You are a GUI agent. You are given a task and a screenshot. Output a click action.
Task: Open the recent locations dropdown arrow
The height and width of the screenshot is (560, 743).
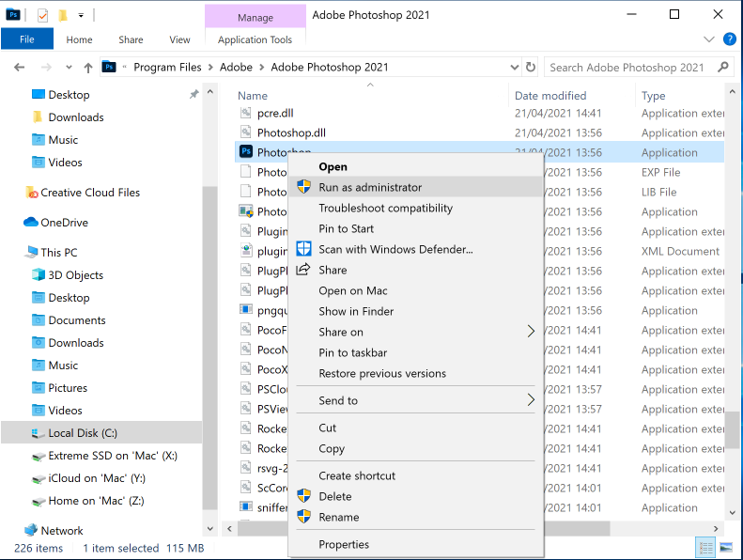[70, 68]
